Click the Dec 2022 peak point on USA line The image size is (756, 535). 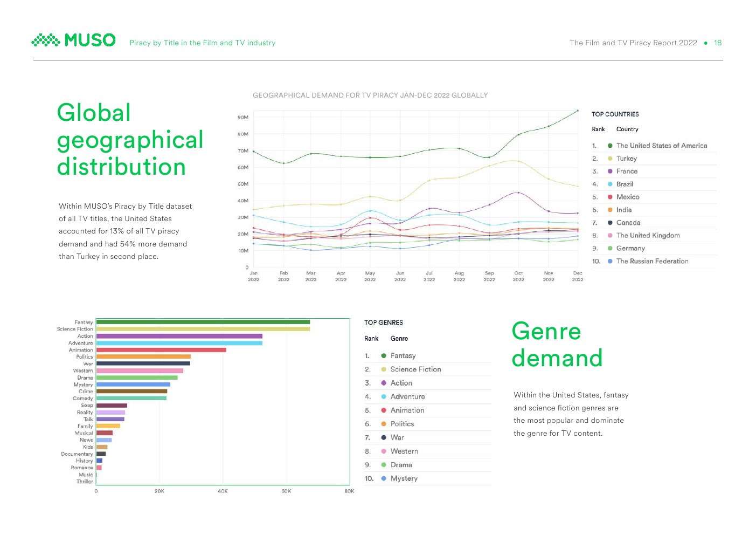coord(578,111)
